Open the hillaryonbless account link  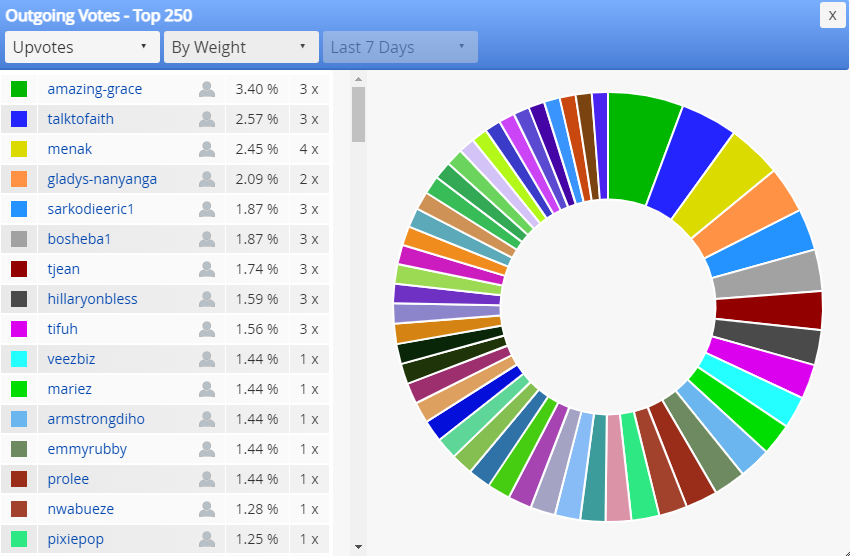92,299
